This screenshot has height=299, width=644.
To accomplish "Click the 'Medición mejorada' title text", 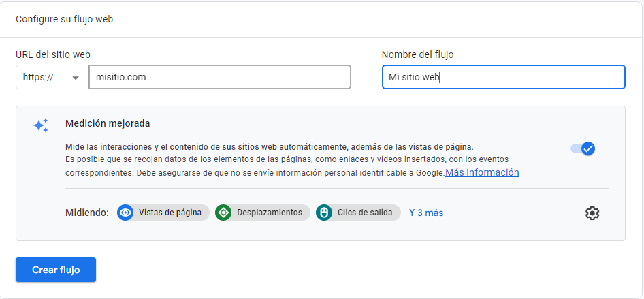I will click(x=108, y=123).
